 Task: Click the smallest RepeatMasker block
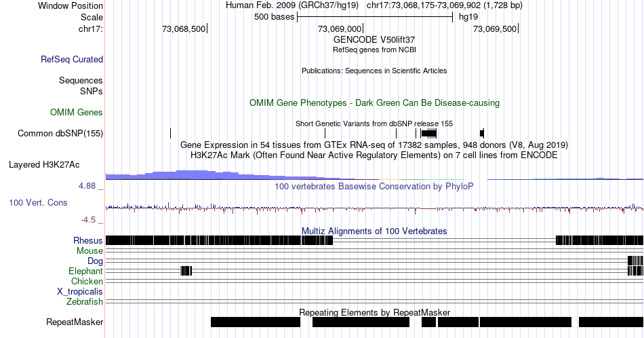[x=429, y=322]
